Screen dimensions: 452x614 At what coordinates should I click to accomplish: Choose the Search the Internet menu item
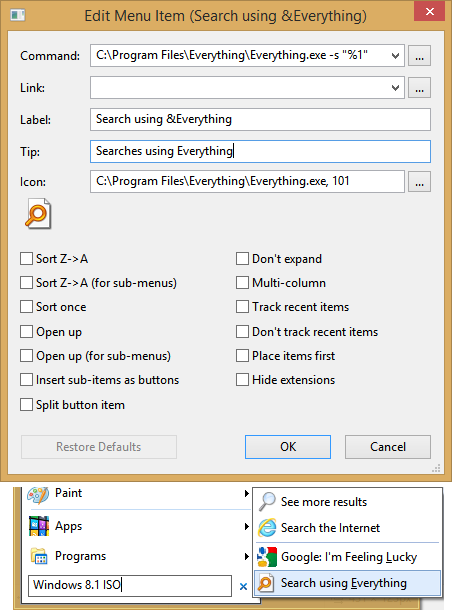347,527
